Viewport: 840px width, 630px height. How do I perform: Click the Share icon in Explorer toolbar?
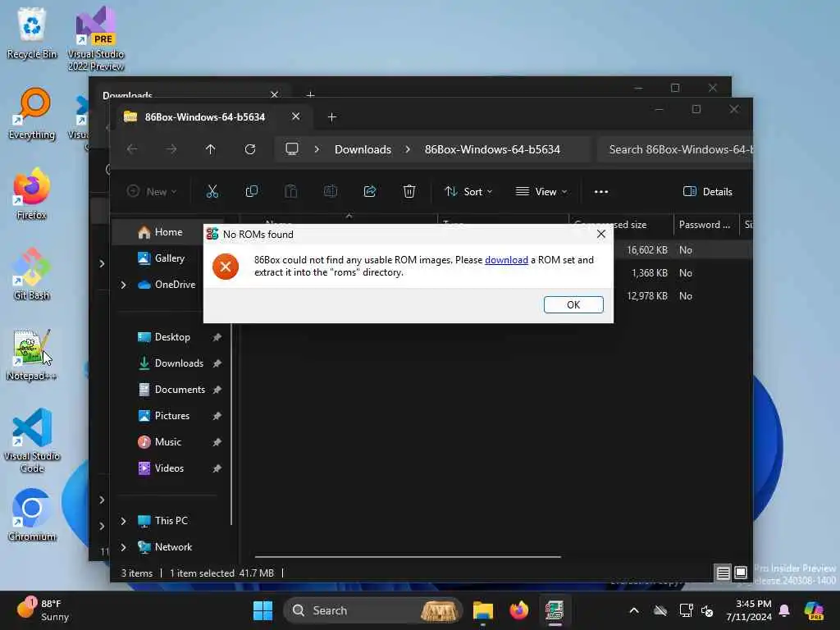click(370, 191)
